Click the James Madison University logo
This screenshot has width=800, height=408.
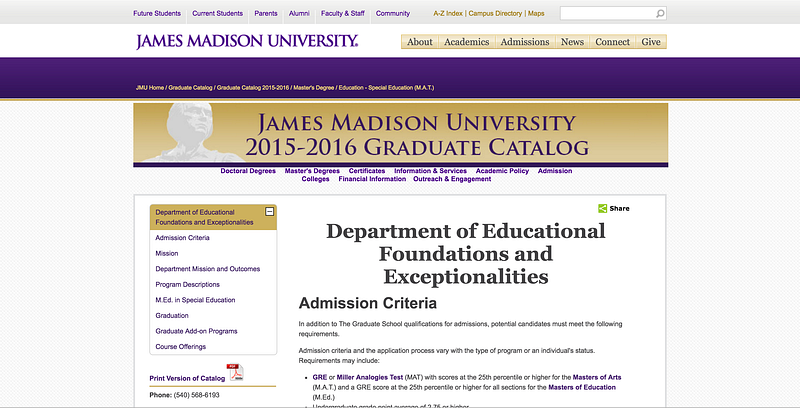[247, 41]
